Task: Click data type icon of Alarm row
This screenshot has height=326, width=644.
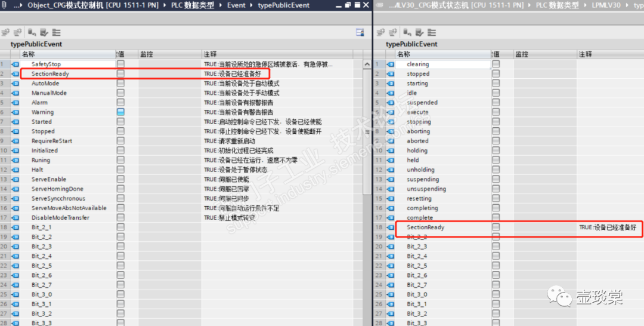Action: (16, 102)
